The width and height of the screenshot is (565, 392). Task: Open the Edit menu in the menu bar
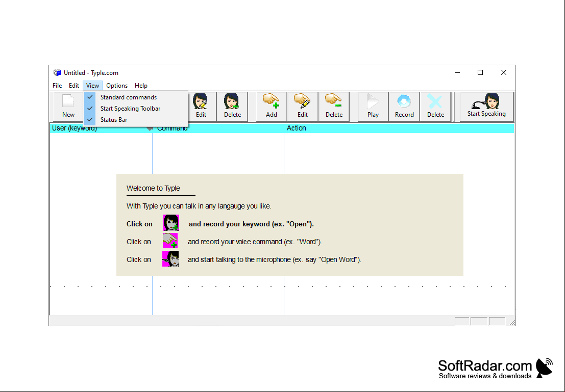click(x=74, y=86)
